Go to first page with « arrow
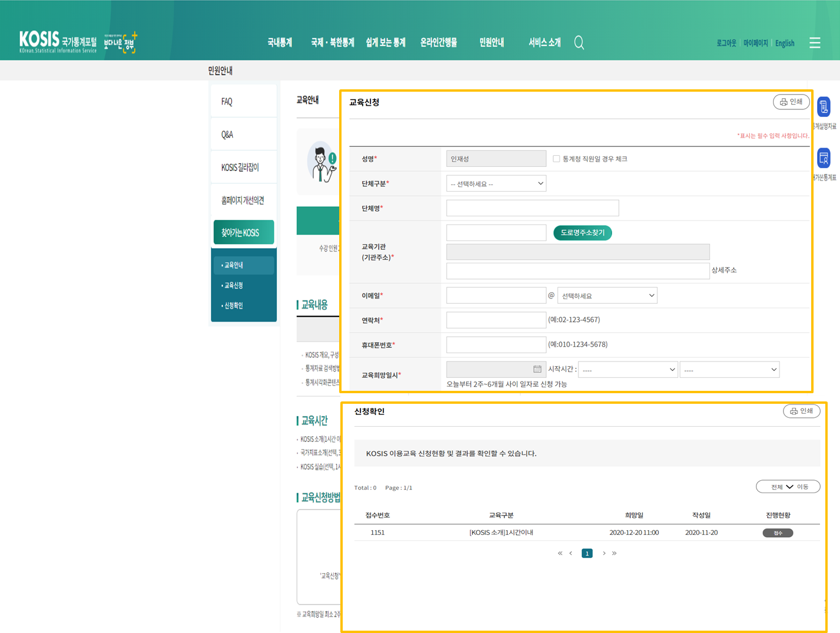 click(560, 553)
